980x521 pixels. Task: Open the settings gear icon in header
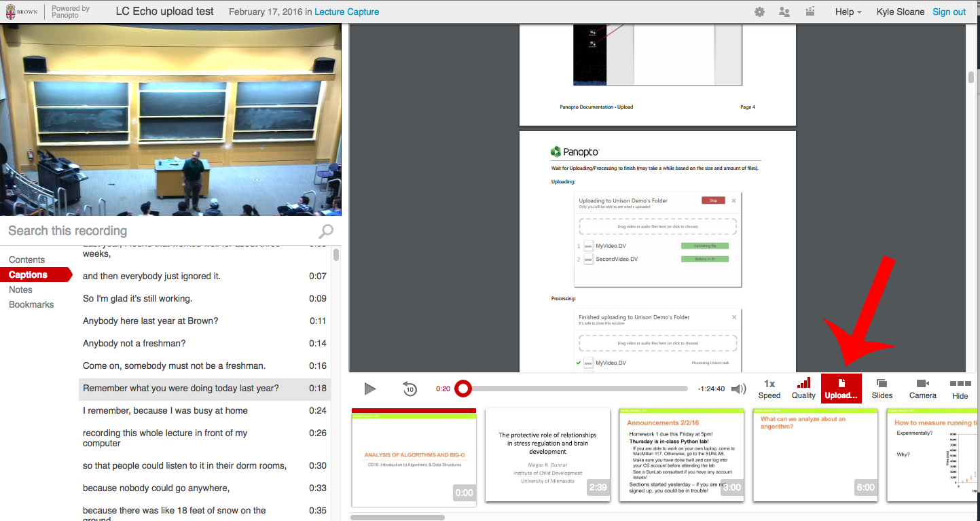click(759, 12)
